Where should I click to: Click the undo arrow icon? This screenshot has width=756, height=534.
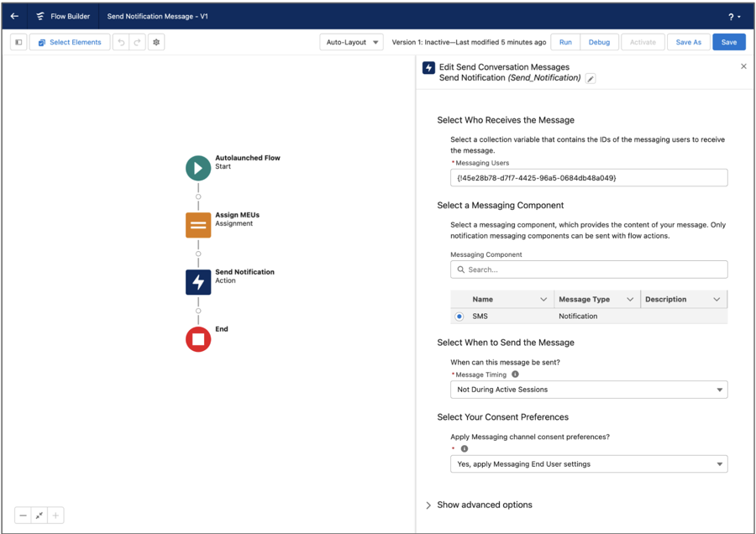(121, 43)
